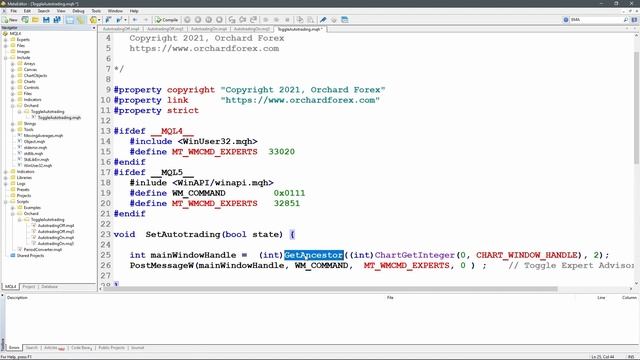Viewport: 640px width, 360px height.
Task: Open the File menu
Action: click(14, 11)
